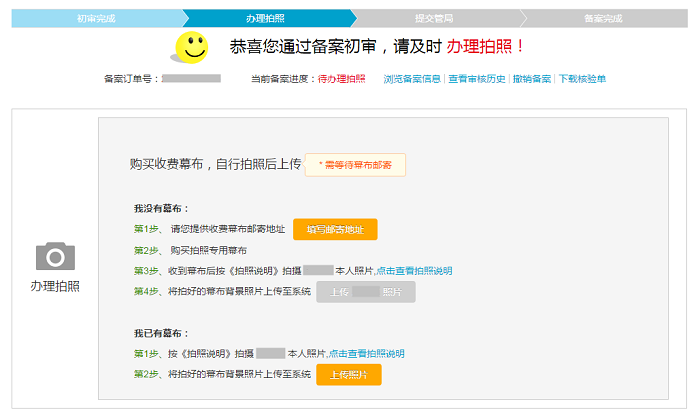700x414 pixels.
Task: Click the 需等待幕布邮寄 notice badge
Action: click(355, 164)
